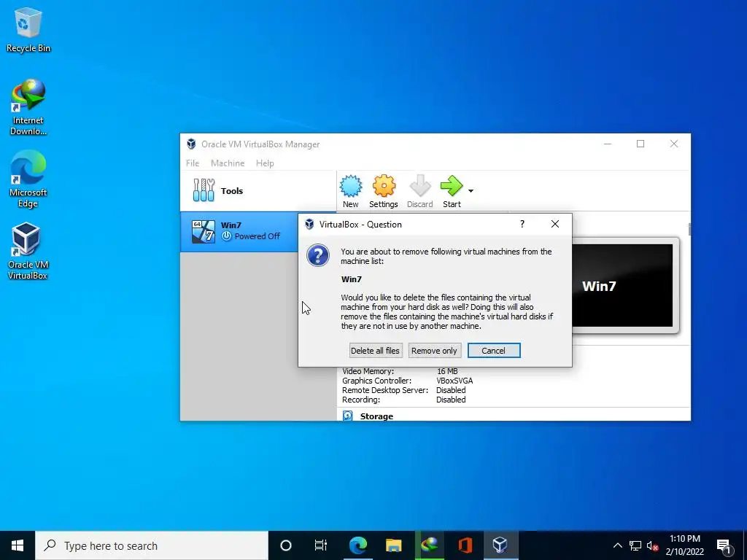Open Settings from VirtualBox toolbar
The image size is (747, 560).
point(384,192)
